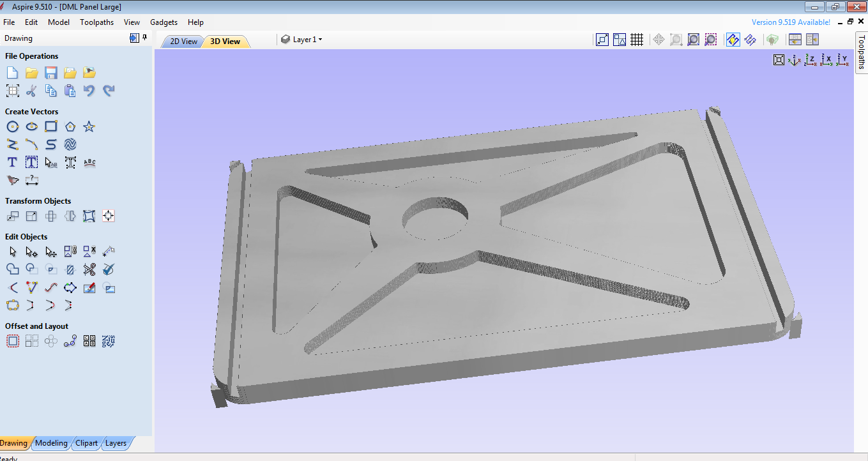Click Version 9.519 Available link

point(791,22)
